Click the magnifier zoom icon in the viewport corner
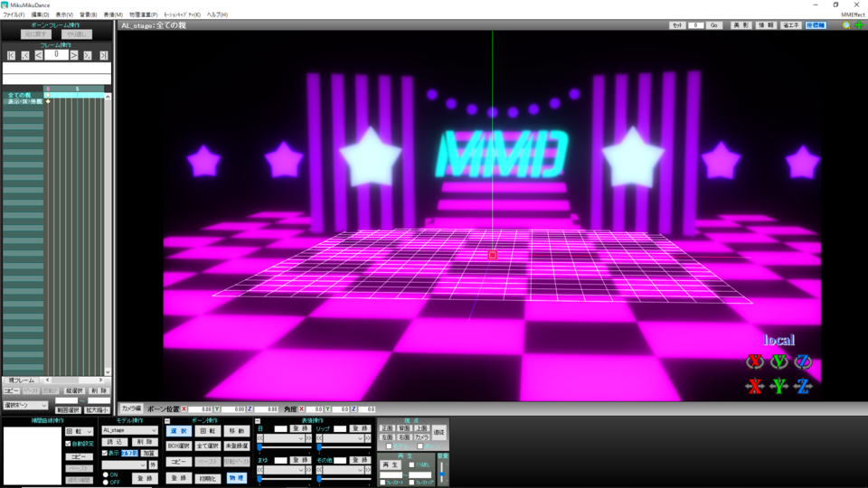 pos(845,25)
